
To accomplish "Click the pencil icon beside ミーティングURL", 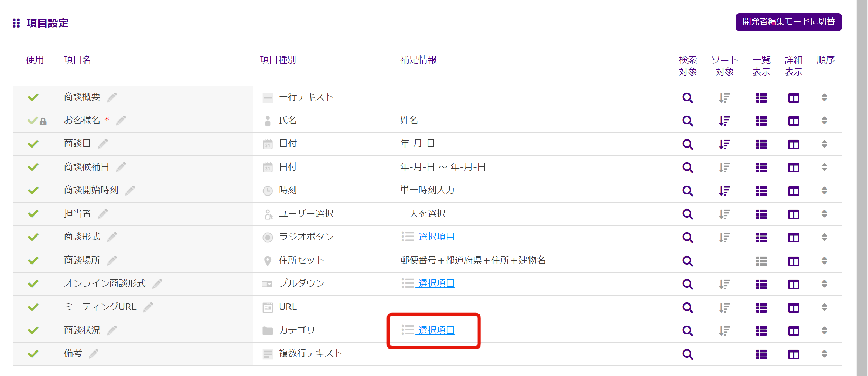I will coord(148,307).
